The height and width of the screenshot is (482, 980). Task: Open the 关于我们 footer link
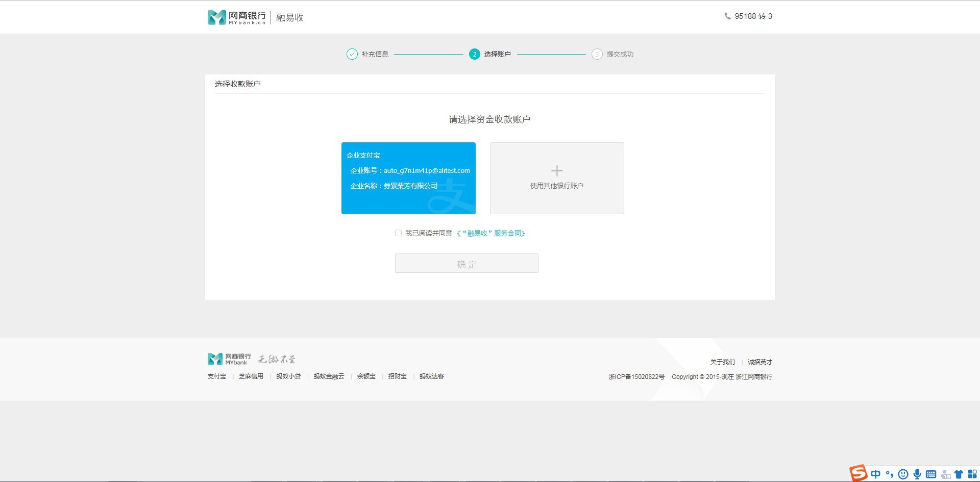click(x=723, y=362)
